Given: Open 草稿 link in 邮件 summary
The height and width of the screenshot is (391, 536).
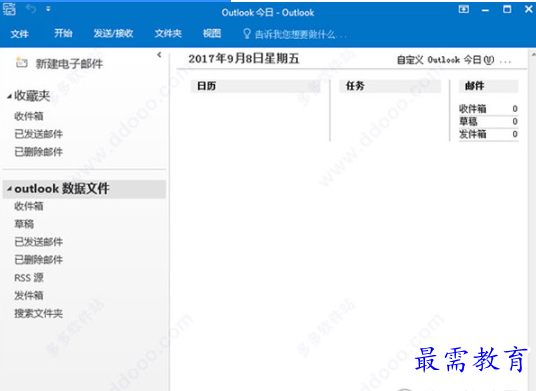Looking at the screenshot, I should 468,121.
